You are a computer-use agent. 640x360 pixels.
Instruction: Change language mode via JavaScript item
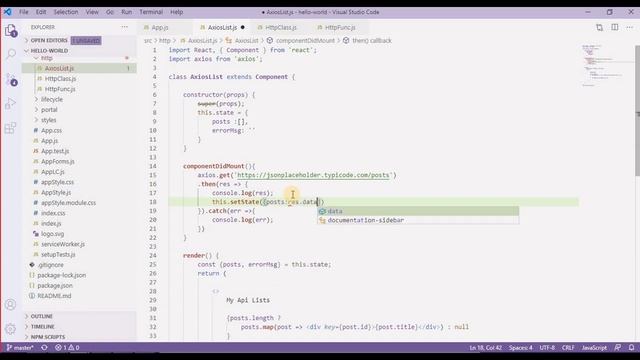pyautogui.click(x=594, y=348)
